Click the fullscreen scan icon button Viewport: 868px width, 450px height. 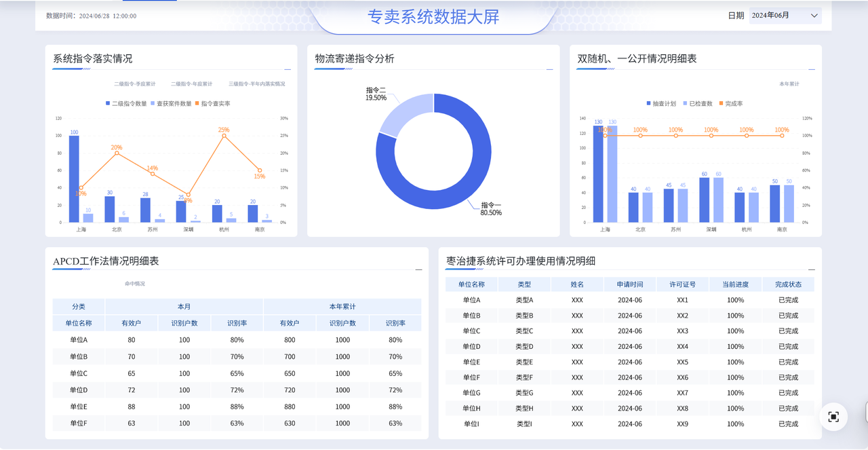click(833, 417)
